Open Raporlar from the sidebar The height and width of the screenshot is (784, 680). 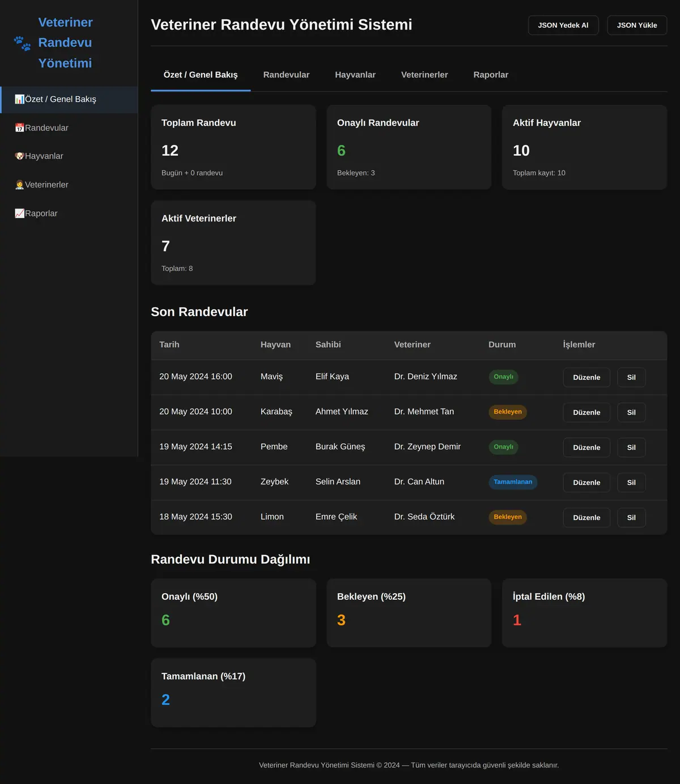[69, 214]
